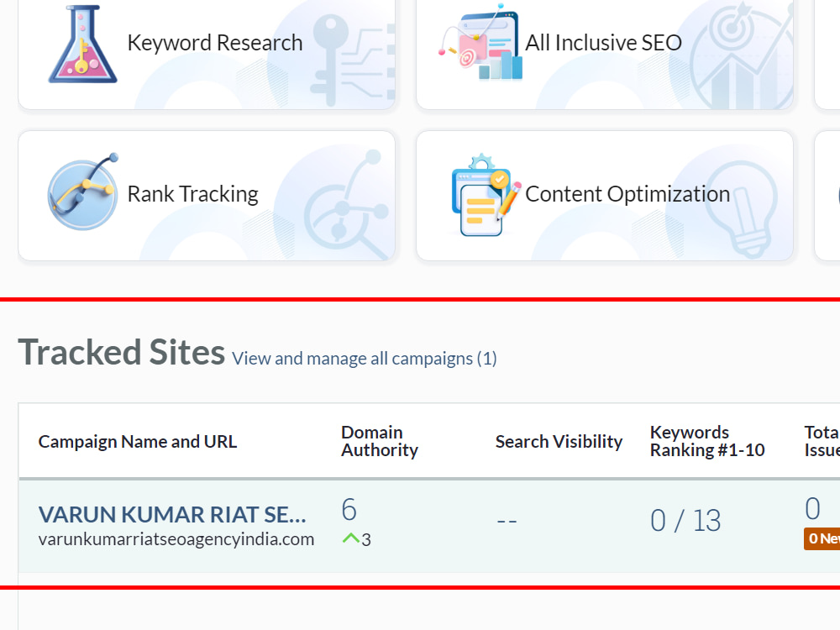Image resolution: width=840 pixels, height=630 pixels.
Task: Click the Rank Tracking graph icon
Action: pyautogui.click(x=83, y=192)
